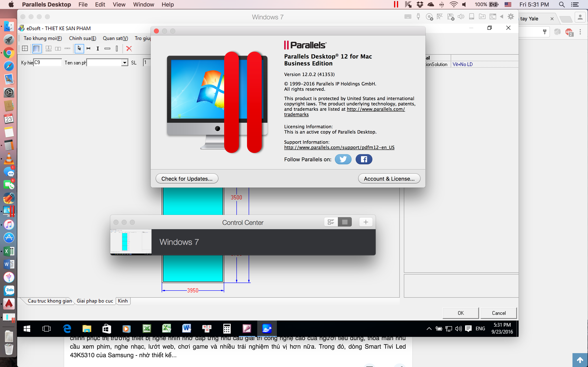The image size is (588, 367).
Task: Open the sound device icon in Parallels toolbar
Action: click(x=461, y=17)
